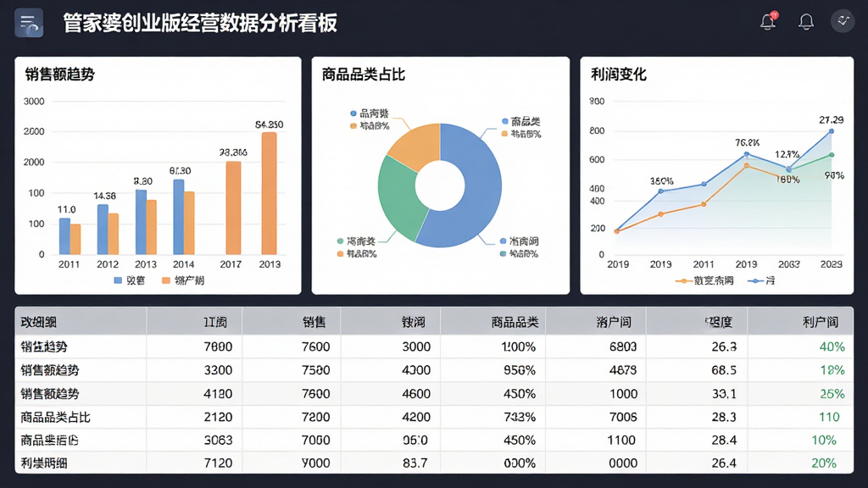Click the orange legend swatch in bar chart
The width and height of the screenshot is (868, 488).
click(165, 280)
